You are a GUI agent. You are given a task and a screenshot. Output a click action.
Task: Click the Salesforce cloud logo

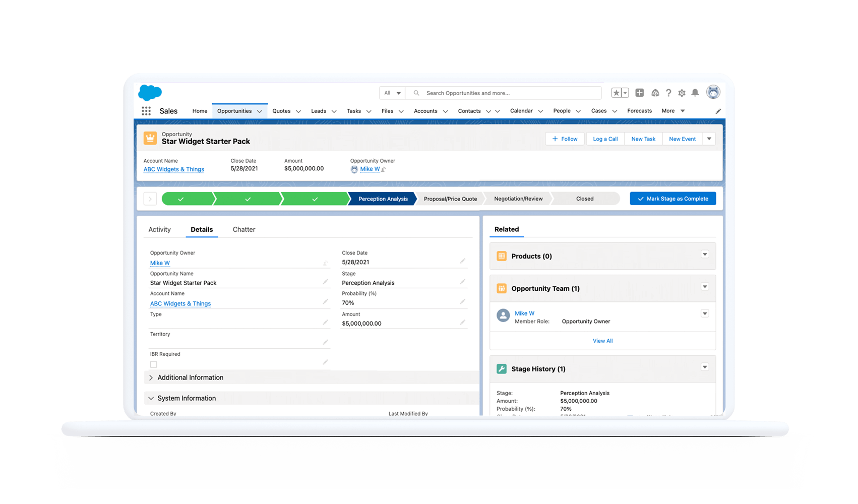pyautogui.click(x=150, y=93)
